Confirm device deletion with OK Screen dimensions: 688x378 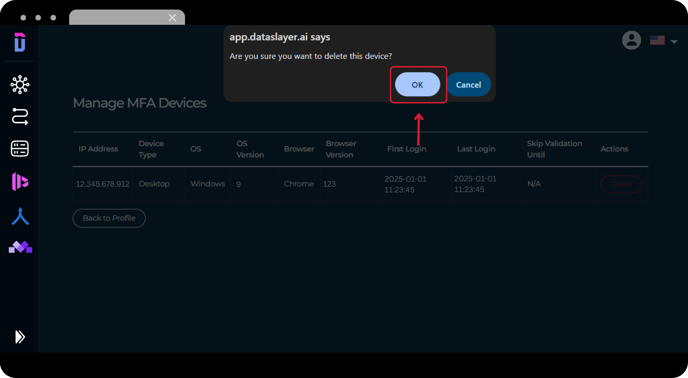coord(417,84)
